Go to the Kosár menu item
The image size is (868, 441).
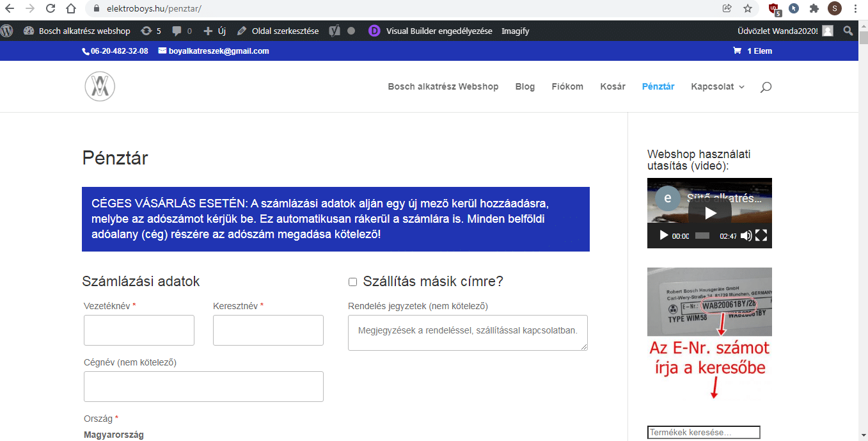pyautogui.click(x=612, y=87)
